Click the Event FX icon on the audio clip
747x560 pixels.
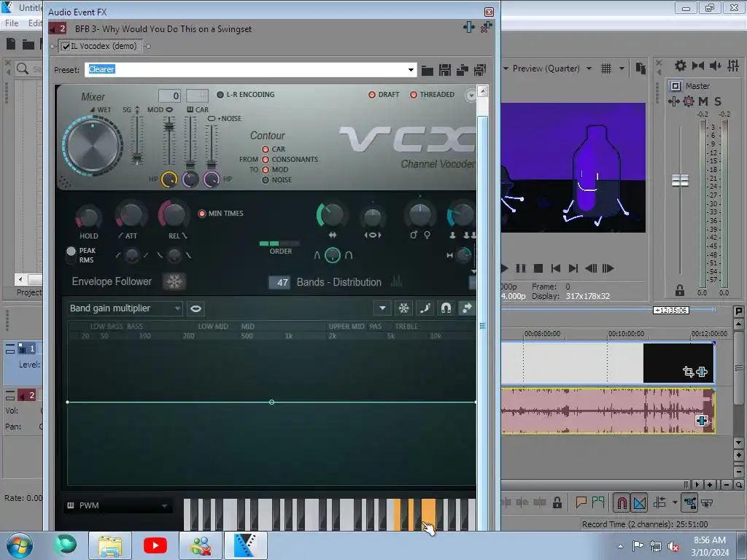(701, 421)
